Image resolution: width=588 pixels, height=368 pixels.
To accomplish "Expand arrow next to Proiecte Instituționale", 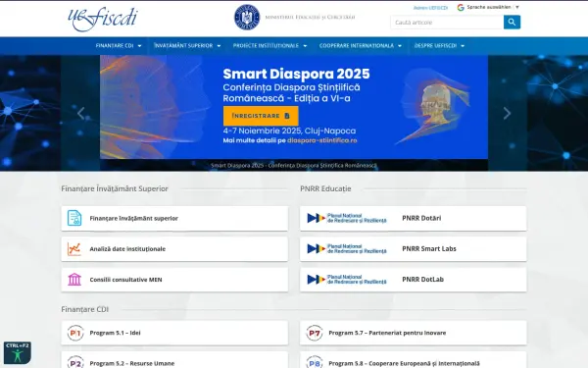I will click(x=305, y=46).
